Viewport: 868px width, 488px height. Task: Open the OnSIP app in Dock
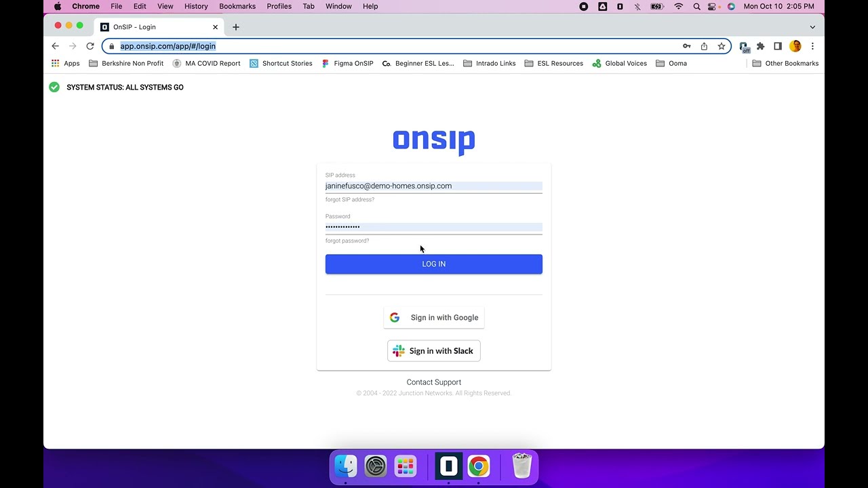tap(448, 466)
